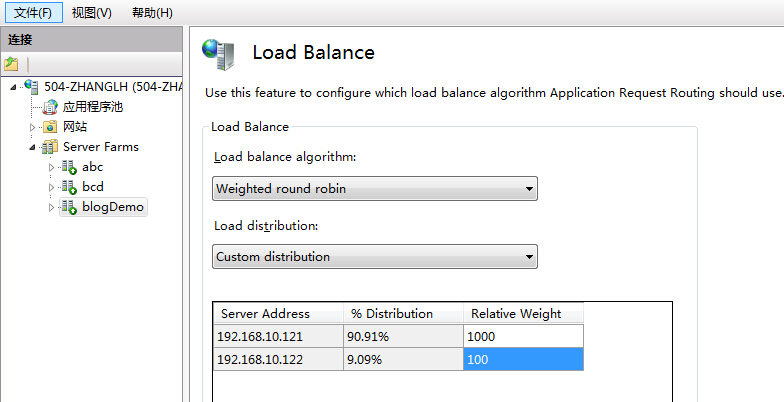Select Server Farms tree item
Image resolution: width=784 pixels, height=402 pixels.
(x=100, y=147)
